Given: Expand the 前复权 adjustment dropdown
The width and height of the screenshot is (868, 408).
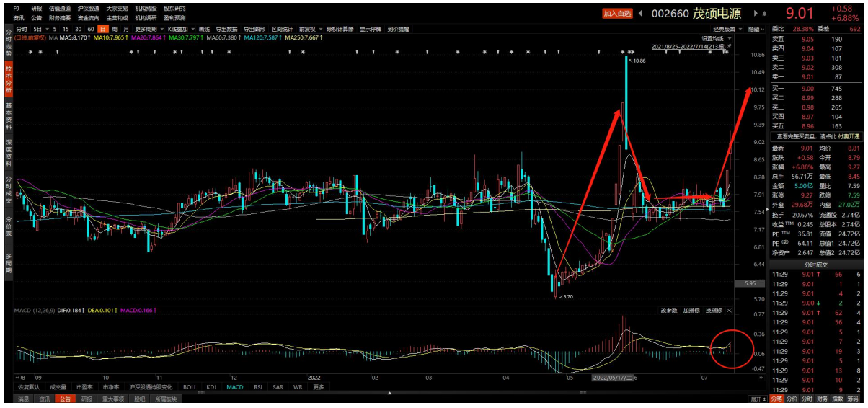Looking at the screenshot, I should tap(310, 29).
